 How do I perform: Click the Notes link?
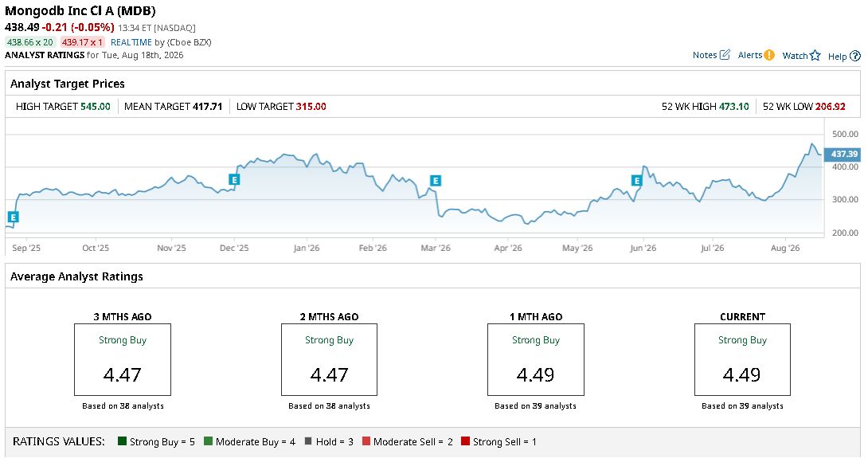click(x=705, y=55)
